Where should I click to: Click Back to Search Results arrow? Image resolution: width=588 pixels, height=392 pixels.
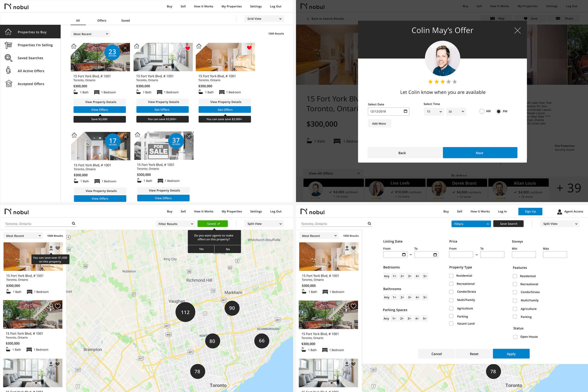tap(308, 19)
